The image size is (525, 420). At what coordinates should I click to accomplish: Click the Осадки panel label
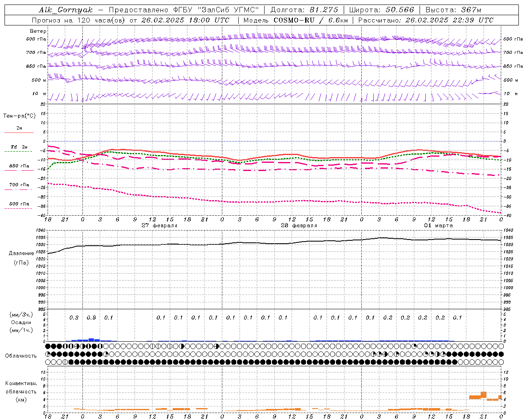[x=21, y=322]
